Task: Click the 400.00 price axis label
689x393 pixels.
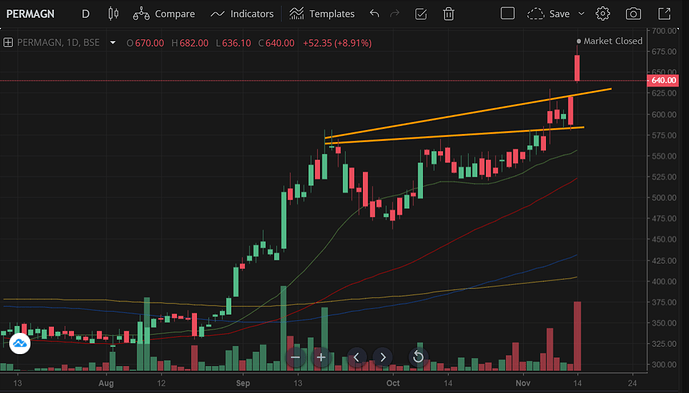Action: 664,281
